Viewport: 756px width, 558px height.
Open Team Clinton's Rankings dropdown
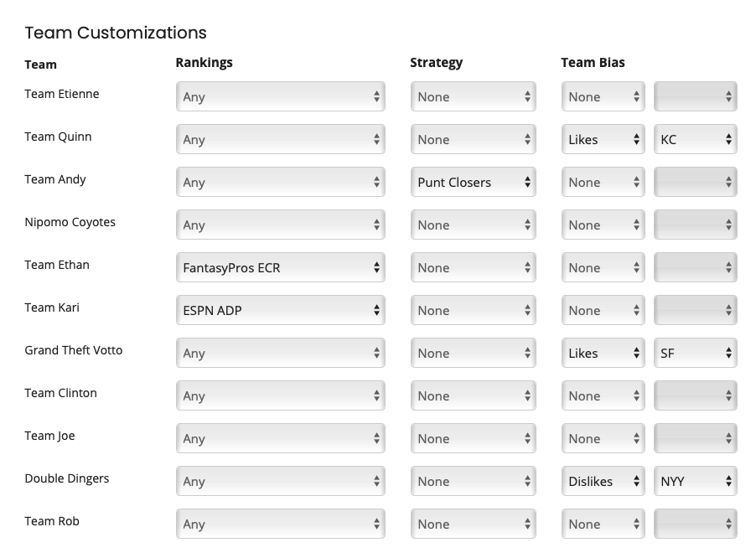click(280, 395)
